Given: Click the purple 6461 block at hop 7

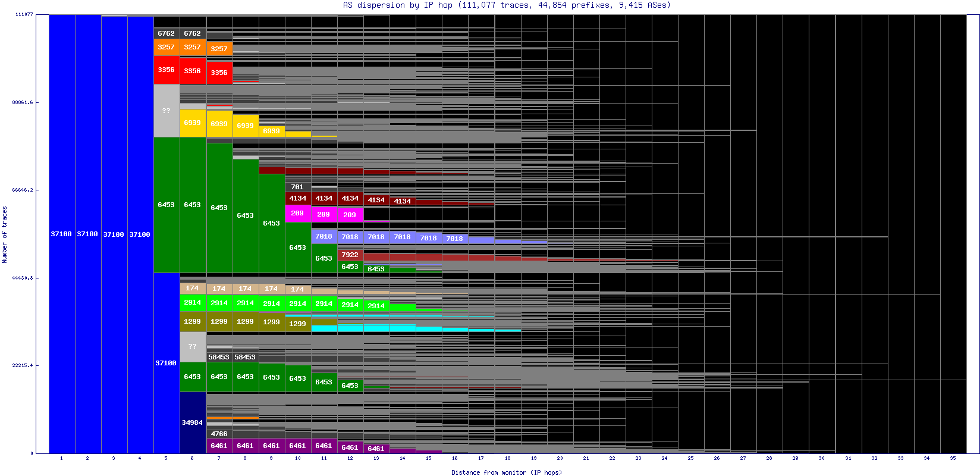Looking at the screenshot, I should click(x=219, y=446).
